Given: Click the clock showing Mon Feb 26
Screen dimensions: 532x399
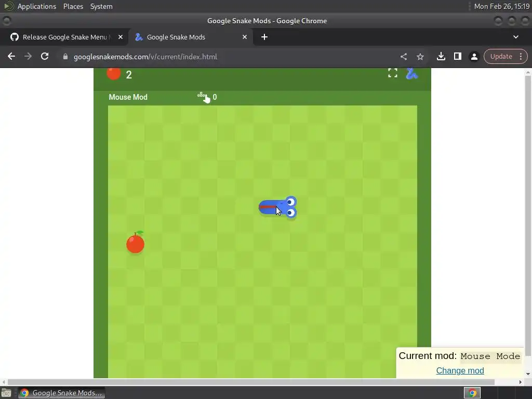Looking at the screenshot, I should click(x=502, y=6).
